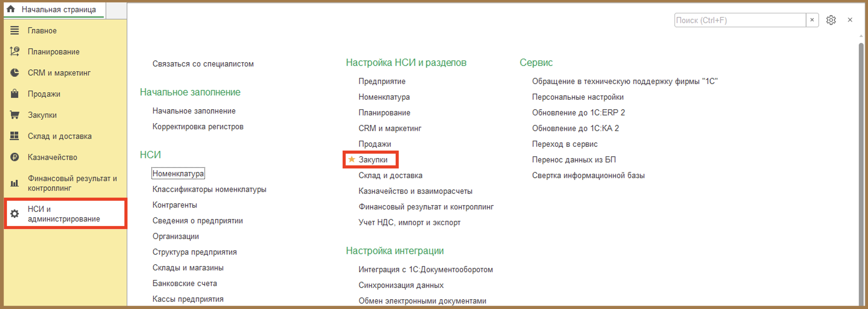Viewport: 868px width, 309px height.
Task: Open Финансовый результат и контроллинг settings link
Action: coord(426,207)
